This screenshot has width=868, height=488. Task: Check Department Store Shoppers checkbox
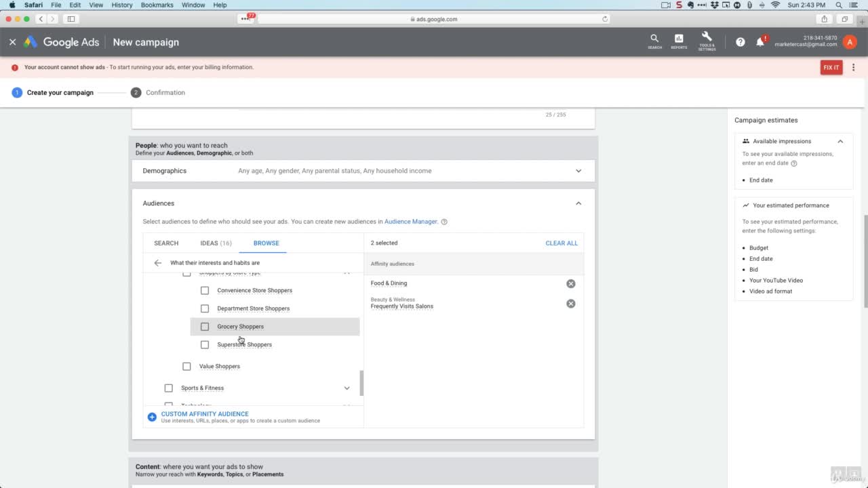pos(205,308)
